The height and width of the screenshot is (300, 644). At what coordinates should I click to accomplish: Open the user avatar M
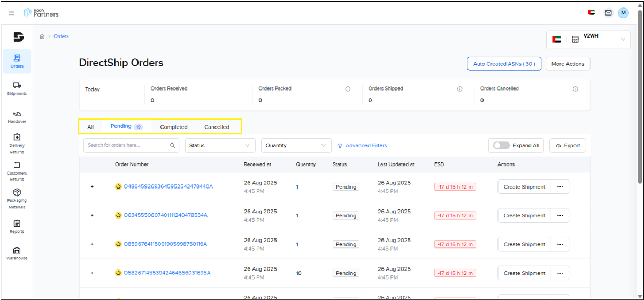tap(623, 13)
